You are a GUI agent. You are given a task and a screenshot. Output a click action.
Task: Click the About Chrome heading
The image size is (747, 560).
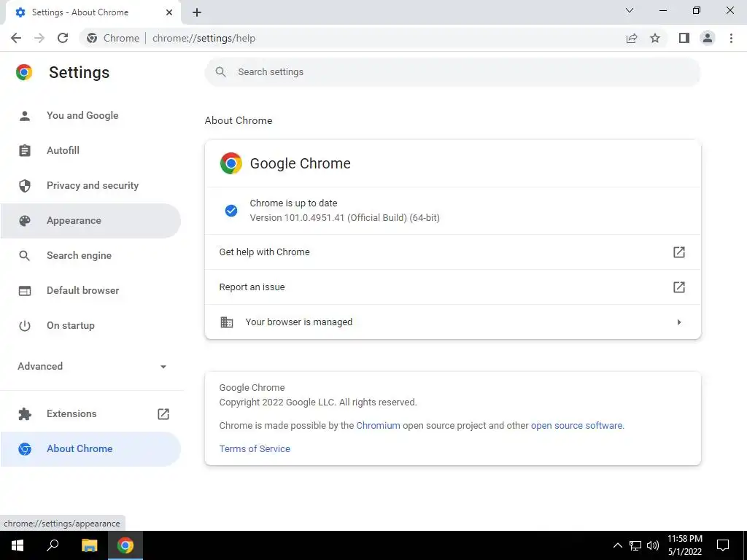click(x=239, y=120)
